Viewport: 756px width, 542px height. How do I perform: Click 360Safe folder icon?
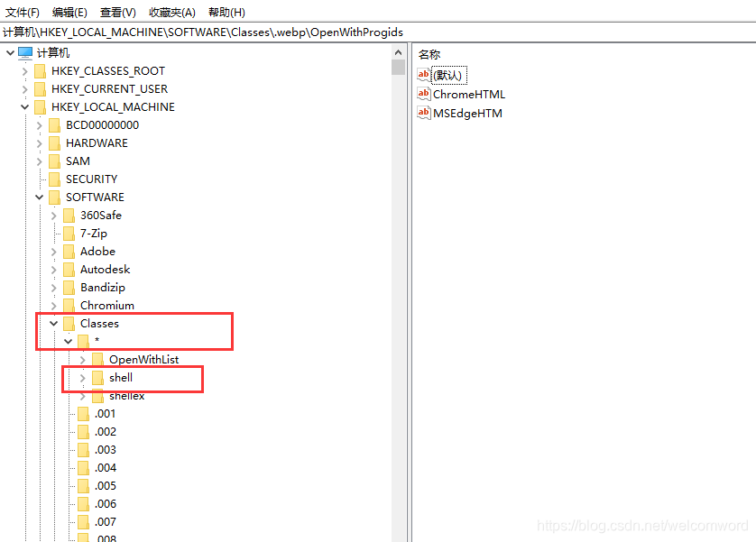tap(69, 216)
